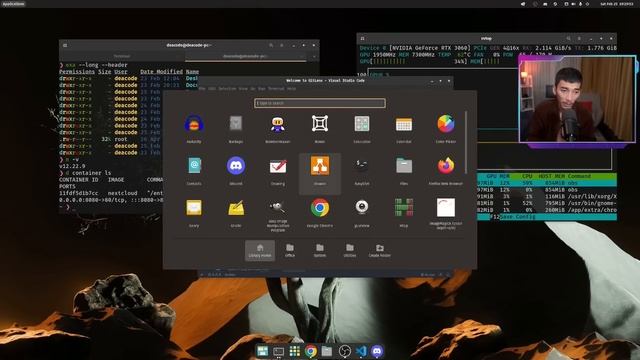Click the Create Folder button
Viewport: 640px width, 360px height.
(380, 250)
